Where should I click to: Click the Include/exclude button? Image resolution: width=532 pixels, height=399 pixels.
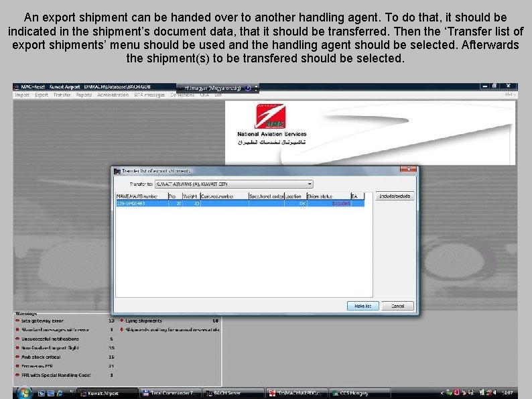click(395, 196)
